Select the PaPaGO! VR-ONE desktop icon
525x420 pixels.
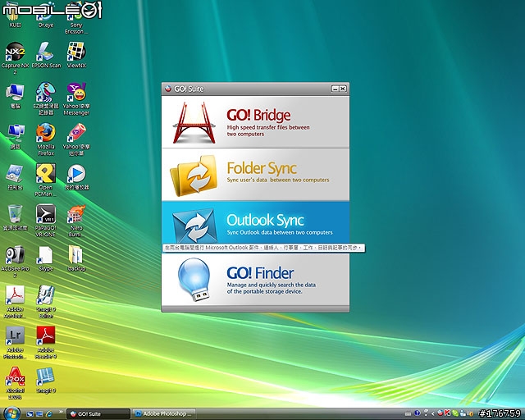46,221
